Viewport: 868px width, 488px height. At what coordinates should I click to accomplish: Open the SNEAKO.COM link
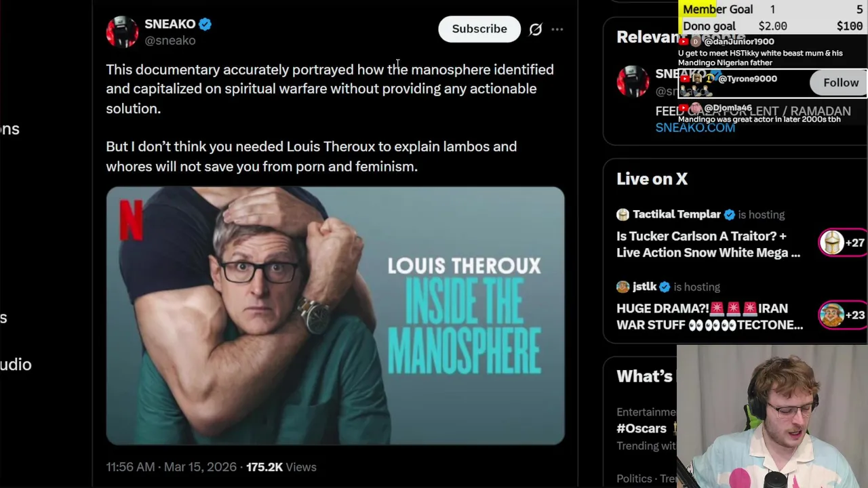point(695,127)
